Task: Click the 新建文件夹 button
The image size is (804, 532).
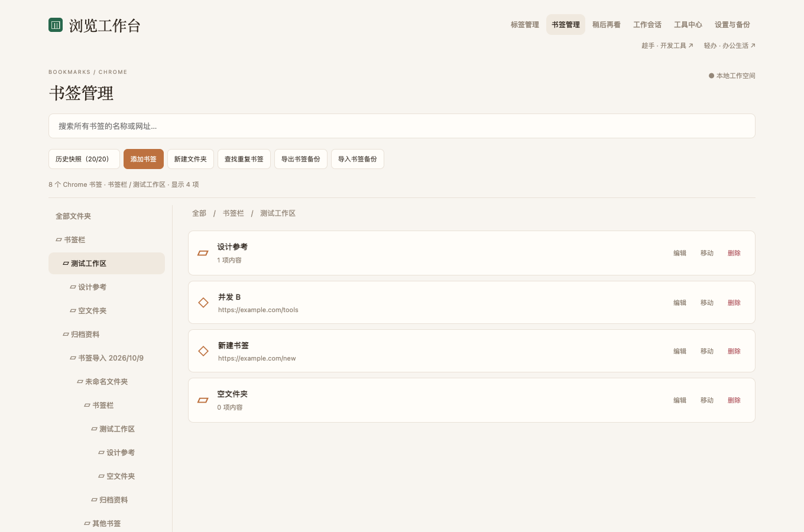Action: [x=190, y=159]
